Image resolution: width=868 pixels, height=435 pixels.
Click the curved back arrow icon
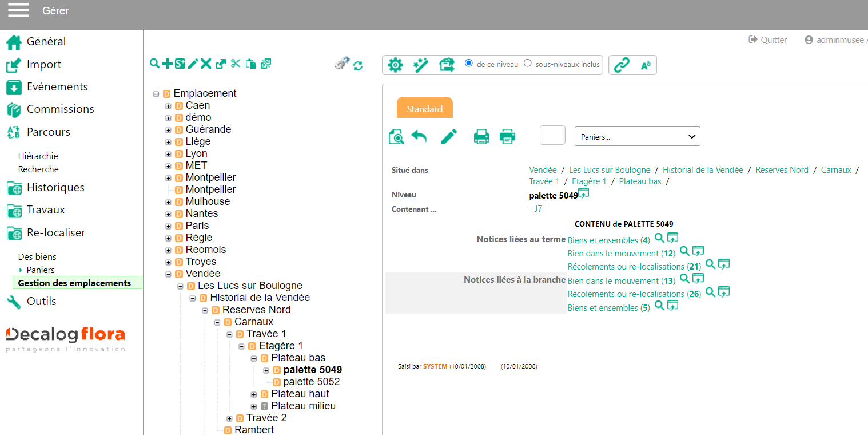coord(419,137)
